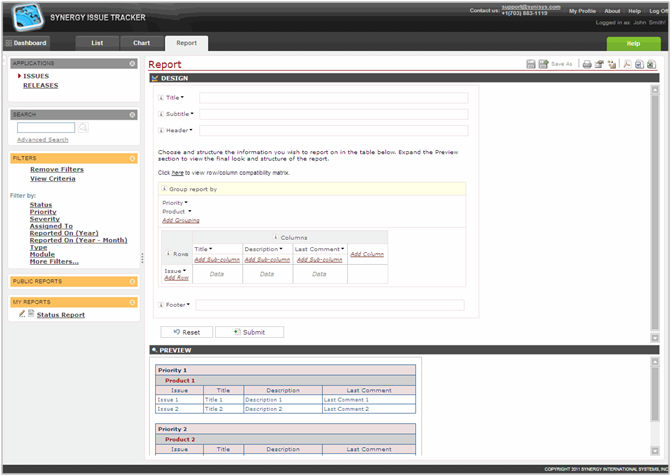Click the info icon beside Rows heading

(168, 254)
